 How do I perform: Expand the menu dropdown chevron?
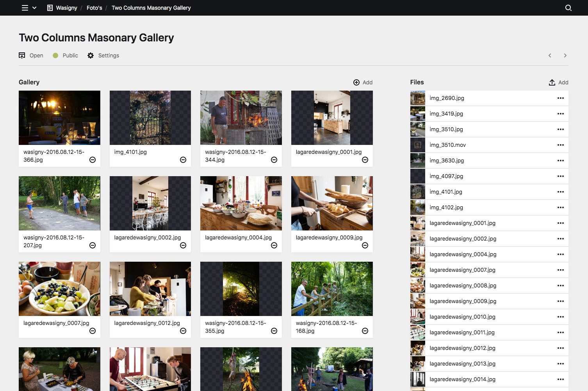coord(34,8)
